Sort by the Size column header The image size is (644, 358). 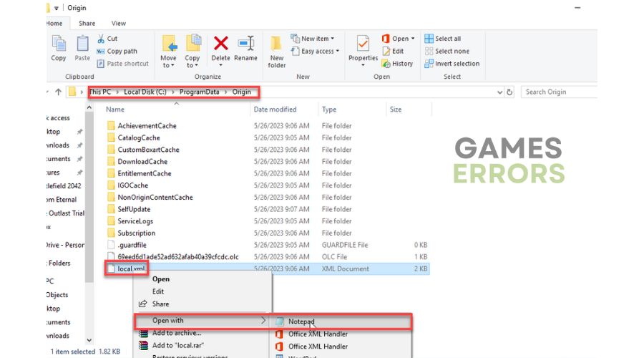click(396, 110)
